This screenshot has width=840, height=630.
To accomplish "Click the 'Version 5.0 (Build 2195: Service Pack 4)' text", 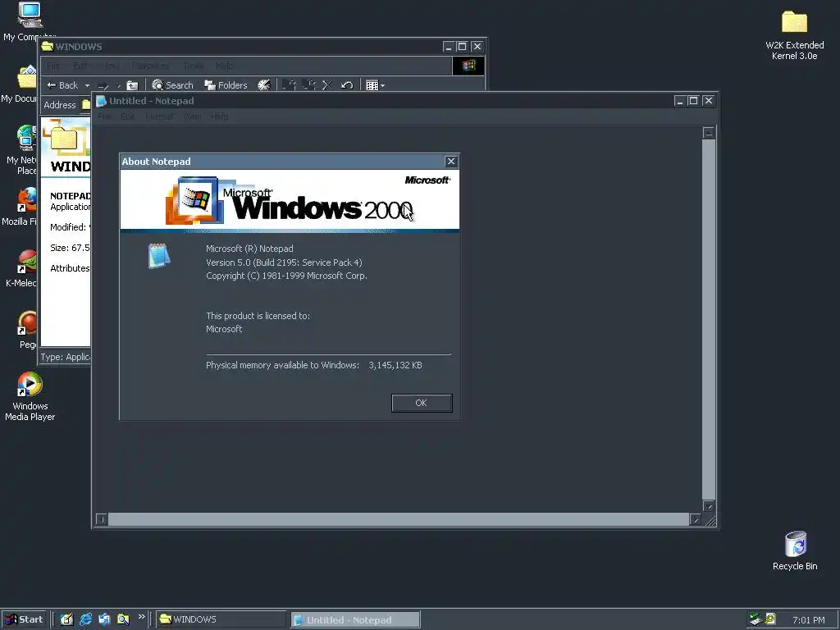I will click(x=284, y=262).
